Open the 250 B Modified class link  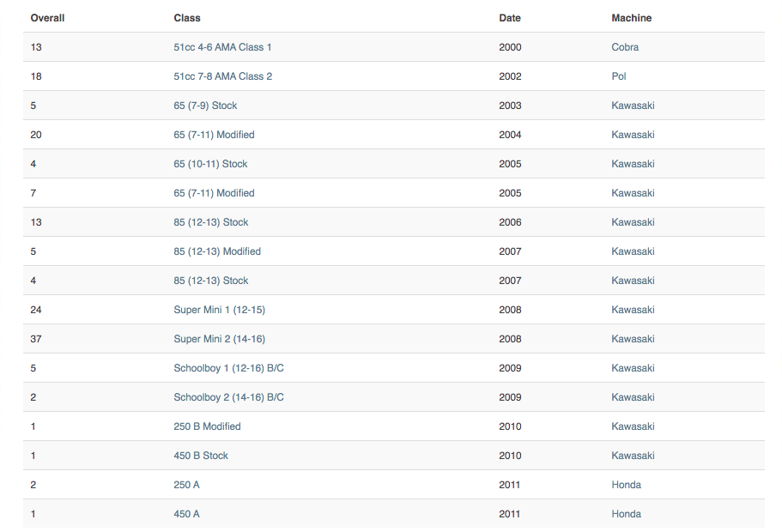pyautogui.click(x=207, y=426)
